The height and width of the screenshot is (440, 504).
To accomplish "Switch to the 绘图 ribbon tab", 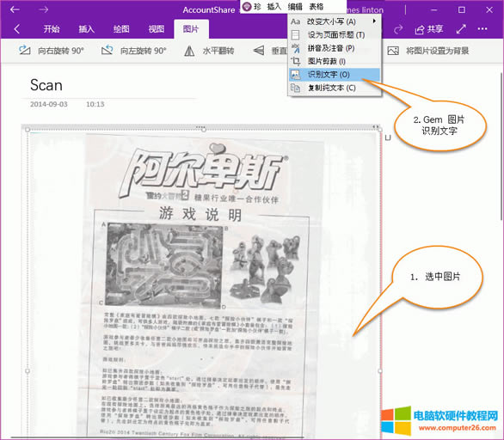I will (121, 29).
